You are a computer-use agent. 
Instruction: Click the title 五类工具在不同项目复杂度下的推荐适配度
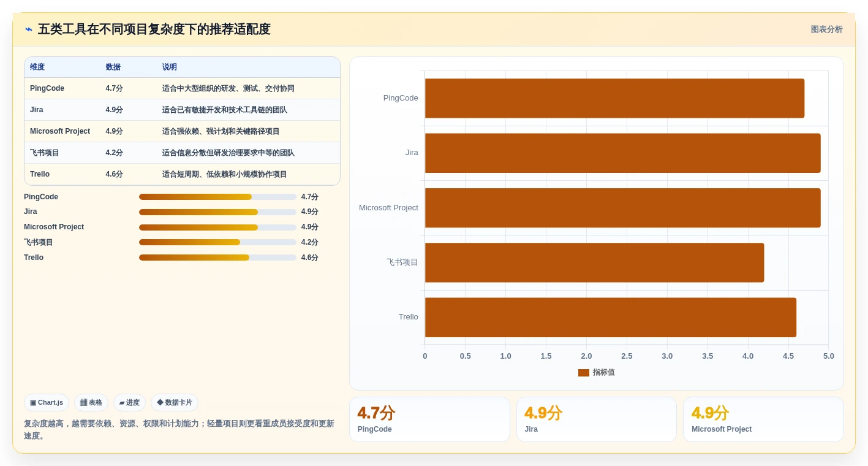[x=154, y=29]
